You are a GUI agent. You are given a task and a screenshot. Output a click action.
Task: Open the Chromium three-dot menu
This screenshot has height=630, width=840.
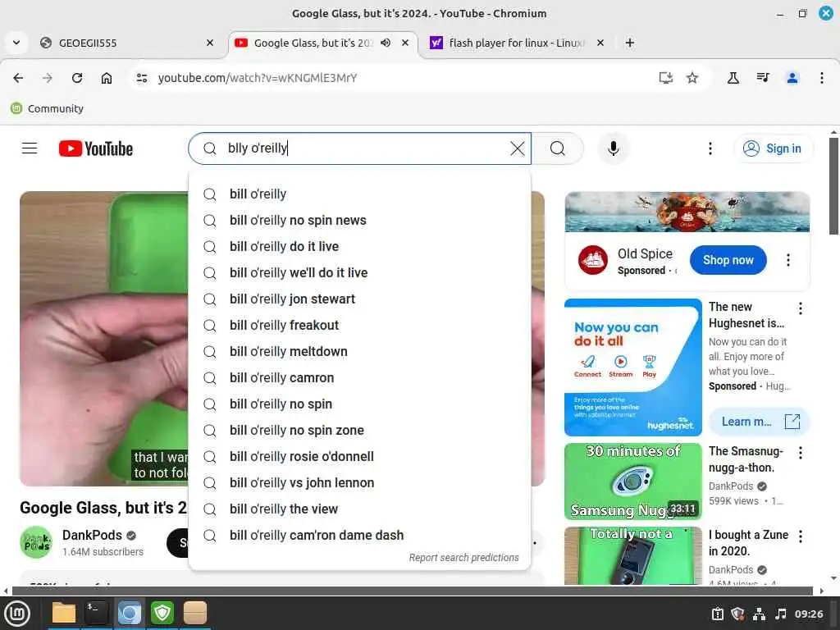822,78
